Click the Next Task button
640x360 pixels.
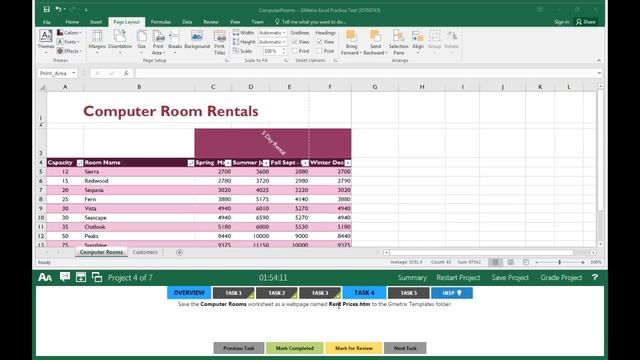click(405, 348)
